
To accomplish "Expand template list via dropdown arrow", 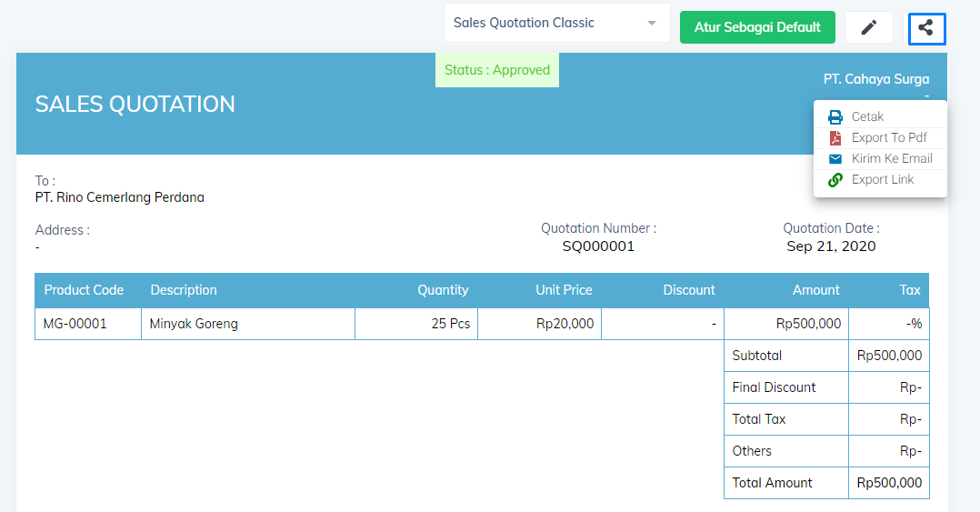I will click(x=651, y=23).
